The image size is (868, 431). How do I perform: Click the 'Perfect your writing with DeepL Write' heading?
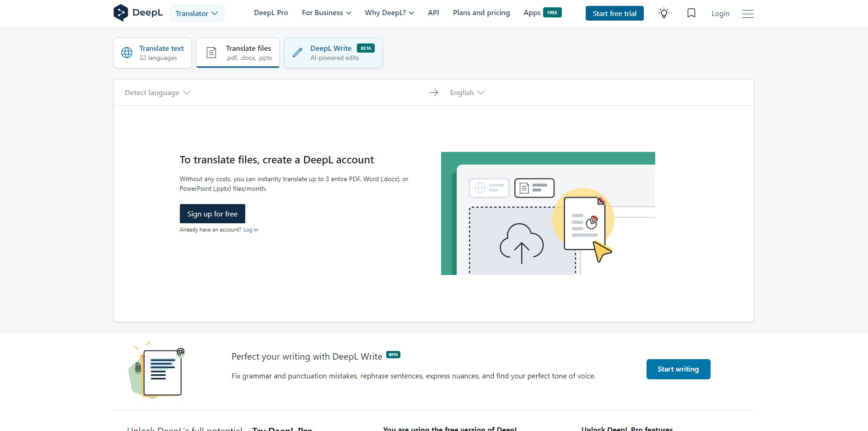307,356
